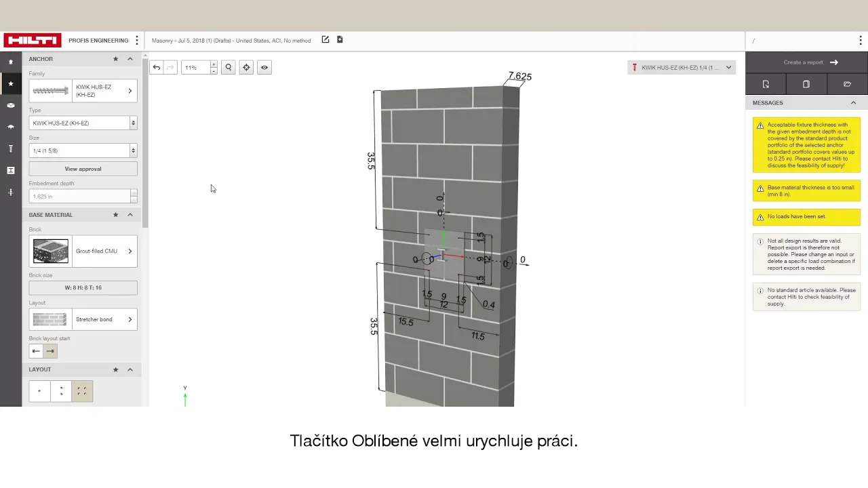This screenshot has width=868, height=488.
Task: Click the 15.5 dimension label on wall
Action: coord(406,321)
